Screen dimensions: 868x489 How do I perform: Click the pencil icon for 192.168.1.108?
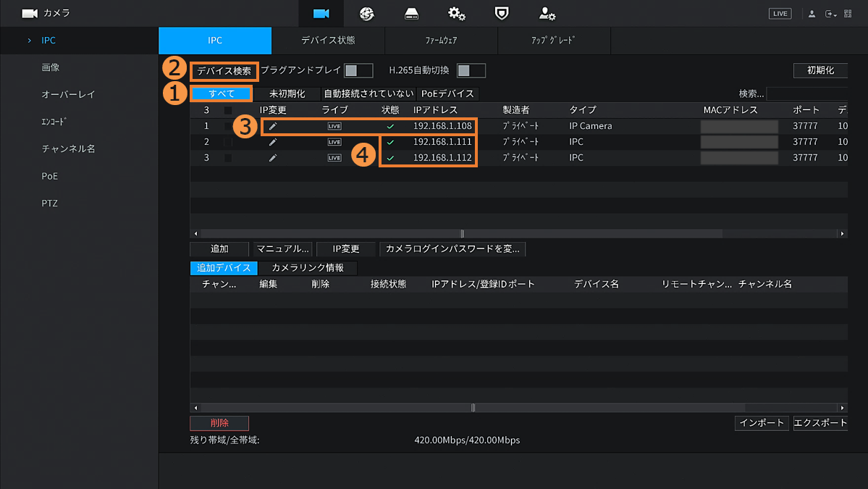pyautogui.click(x=273, y=126)
